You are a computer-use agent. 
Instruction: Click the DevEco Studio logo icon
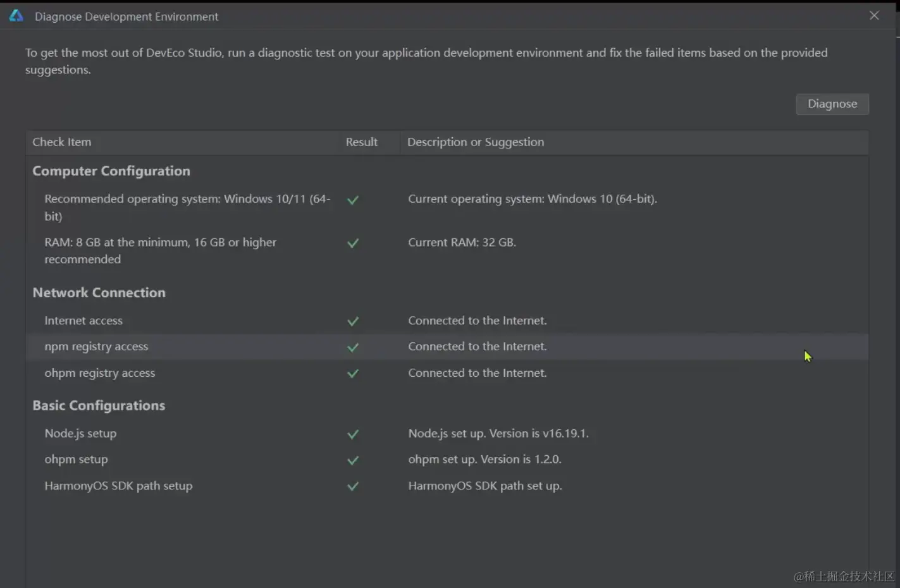click(16, 16)
